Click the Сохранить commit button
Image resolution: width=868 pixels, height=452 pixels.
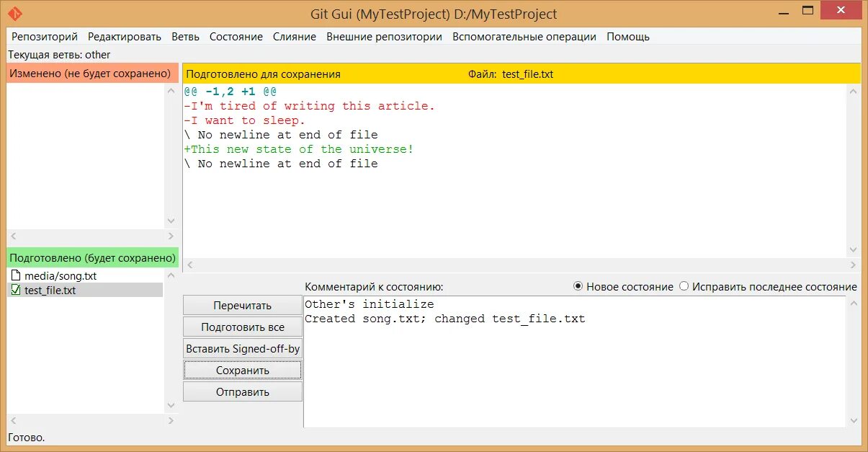(x=243, y=371)
